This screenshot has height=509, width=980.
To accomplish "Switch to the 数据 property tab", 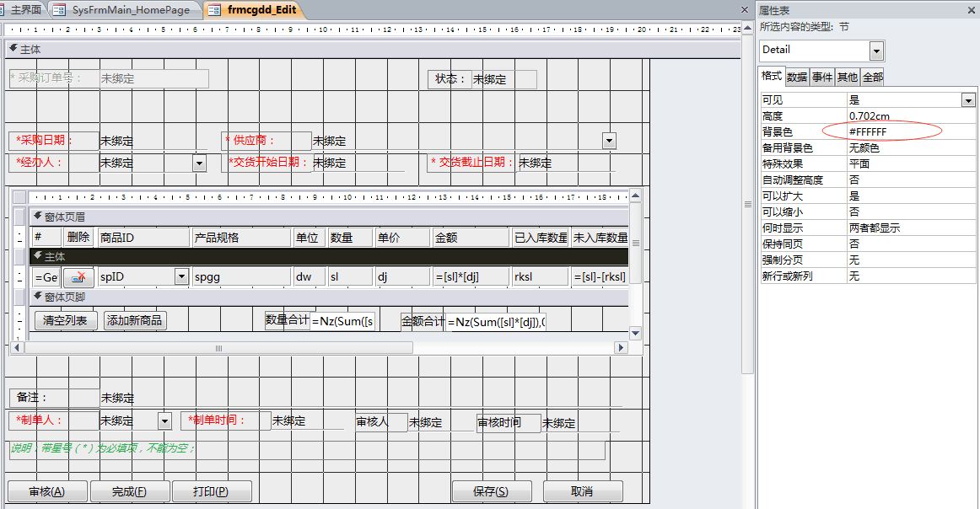I will click(797, 77).
